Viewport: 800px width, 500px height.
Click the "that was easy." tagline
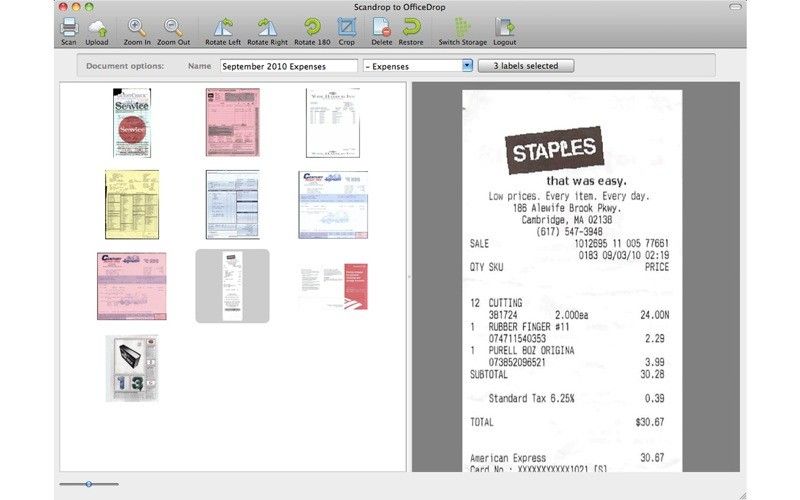coord(587,181)
